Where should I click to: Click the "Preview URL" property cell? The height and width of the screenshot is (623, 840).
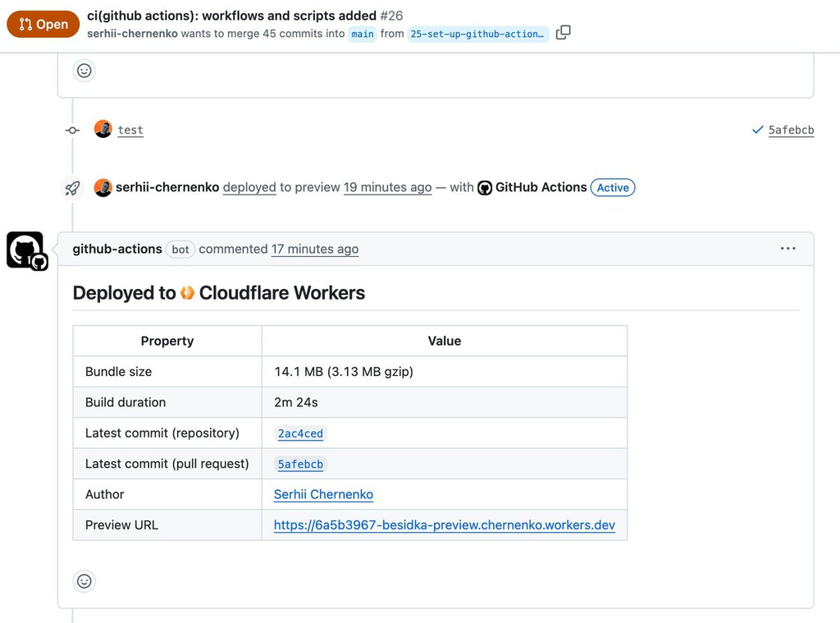point(167,525)
